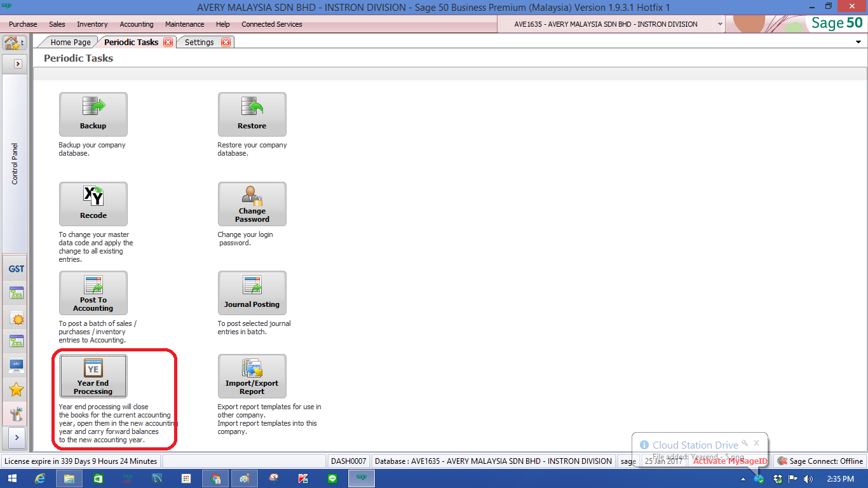
Task: Open the Connected Services menu
Action: 272,24
